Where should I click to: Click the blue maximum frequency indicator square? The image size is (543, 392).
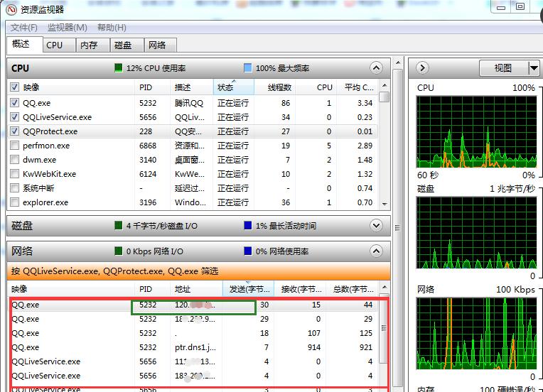pyautogui.click(x=247, y=68)
